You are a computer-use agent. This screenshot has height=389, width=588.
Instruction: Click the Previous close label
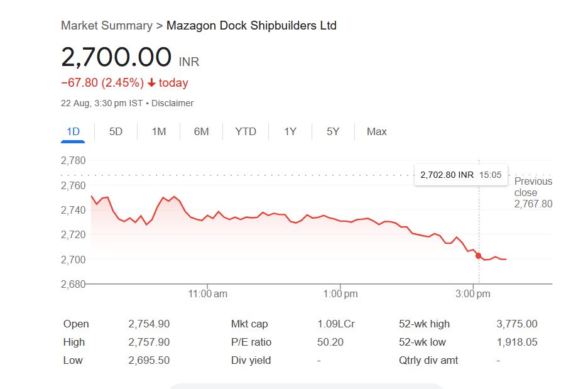click(533, 187)
